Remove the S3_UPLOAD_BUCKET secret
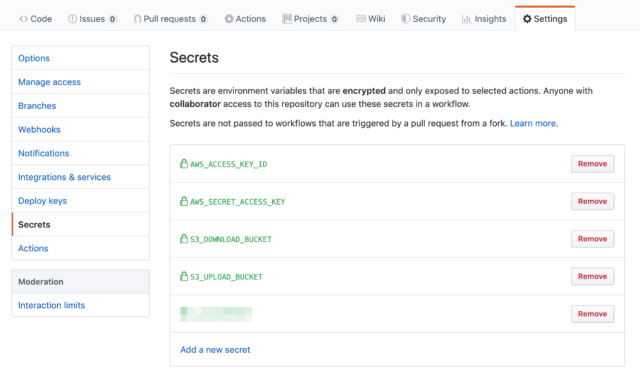 [x=592, y=276]
